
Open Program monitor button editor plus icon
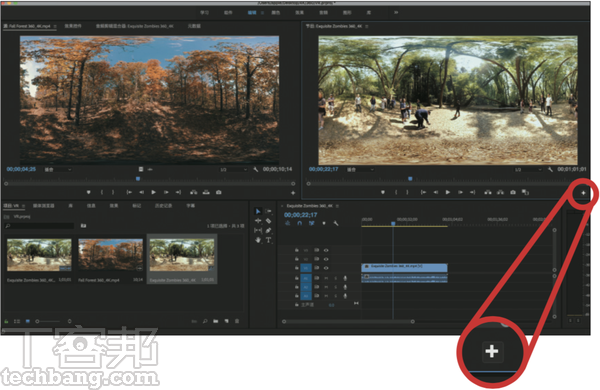coord(583,193)
